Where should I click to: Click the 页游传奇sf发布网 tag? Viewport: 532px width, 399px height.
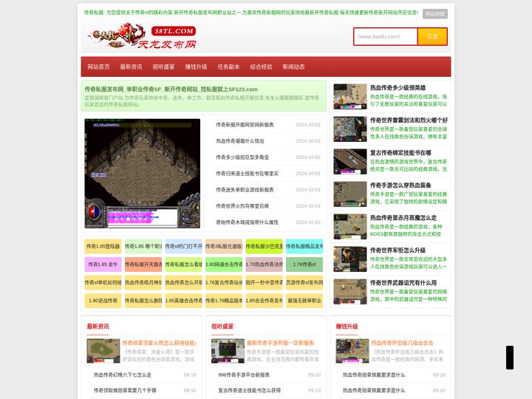click(x=304, y=282)
